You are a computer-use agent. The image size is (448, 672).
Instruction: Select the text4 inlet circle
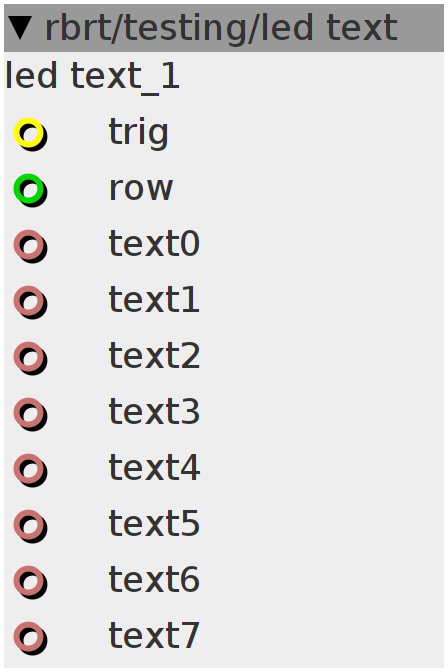(x=30, y=470)
